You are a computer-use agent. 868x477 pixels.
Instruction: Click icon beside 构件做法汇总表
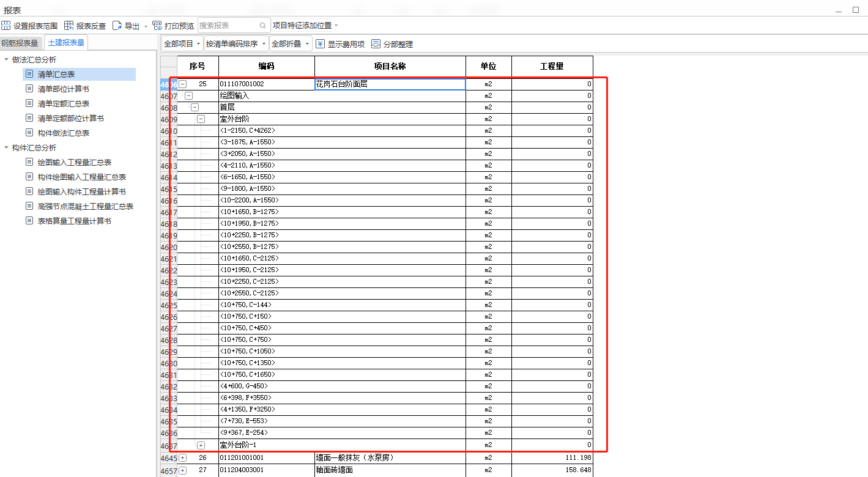[x=29, y=133]
